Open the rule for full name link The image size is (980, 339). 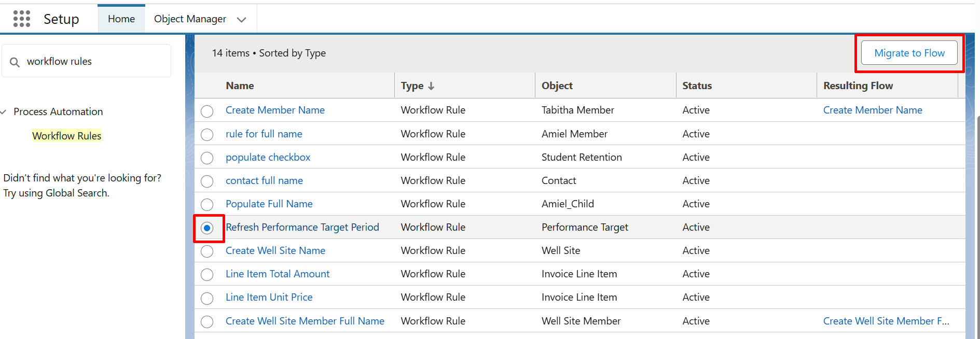(264, 134)
